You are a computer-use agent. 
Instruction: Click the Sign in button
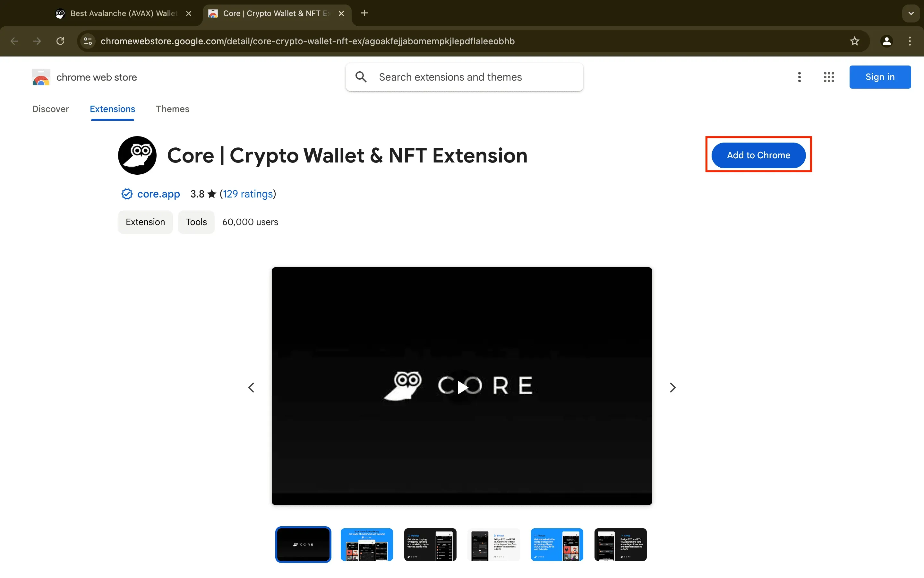880,77
